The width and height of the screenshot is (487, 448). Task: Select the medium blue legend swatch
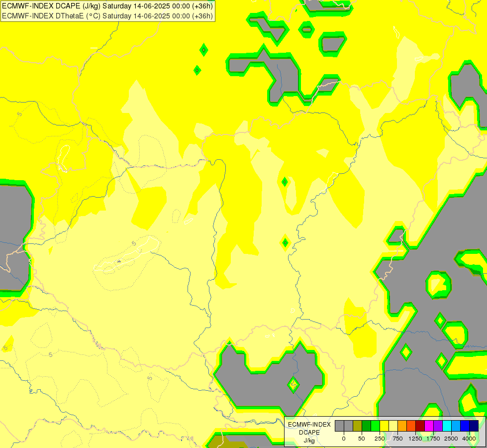click(465, 426)
